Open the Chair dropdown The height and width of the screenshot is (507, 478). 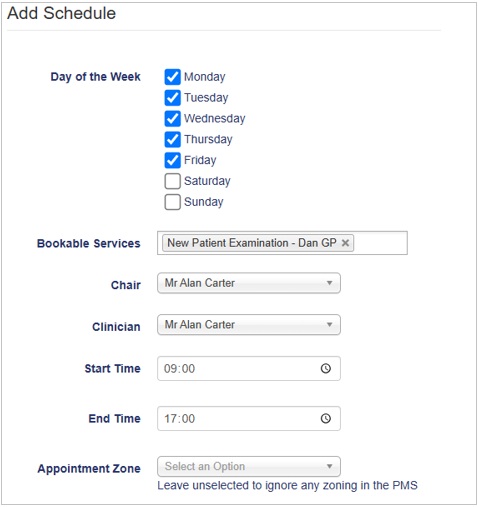click(x=249, y=283)
